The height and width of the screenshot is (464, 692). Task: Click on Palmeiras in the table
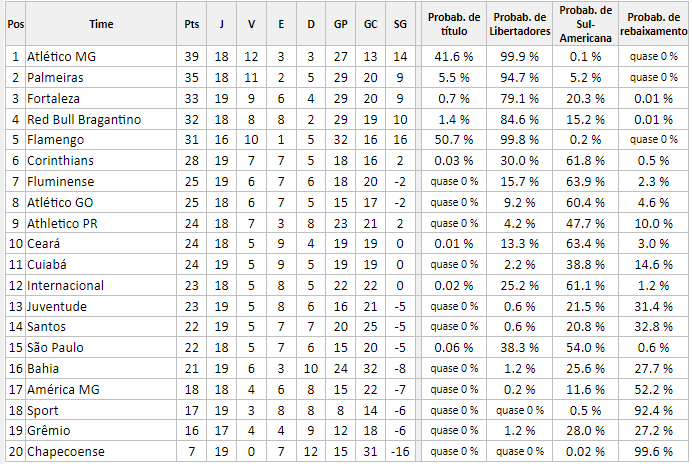(55, 78)
